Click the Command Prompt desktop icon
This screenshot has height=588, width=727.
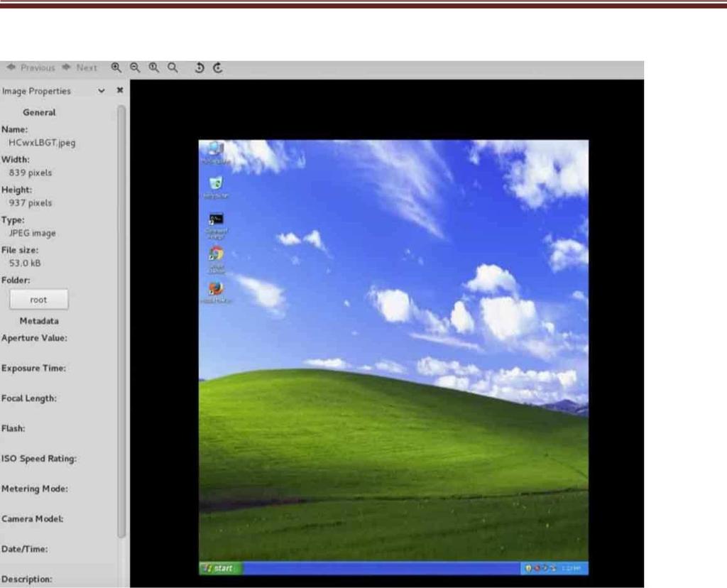[216, 226]
